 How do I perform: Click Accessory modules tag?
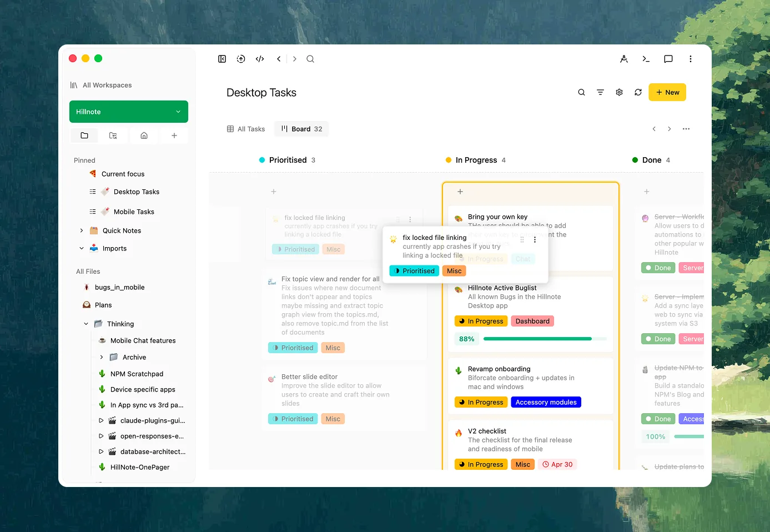click(x=546, y=402)
